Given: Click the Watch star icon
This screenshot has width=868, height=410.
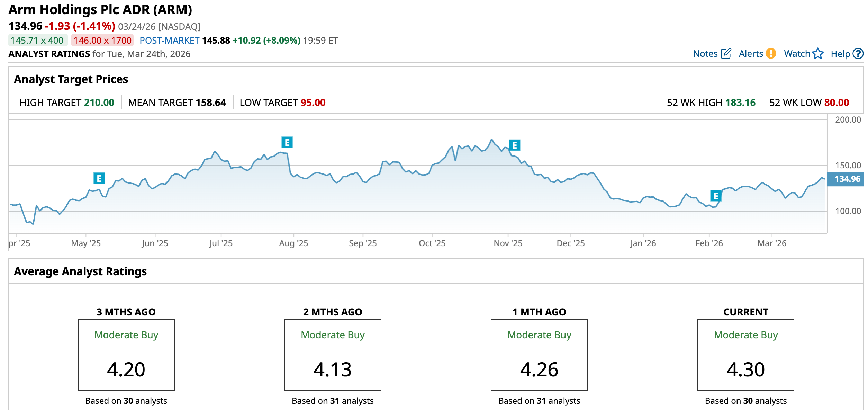Looking at the screenshot, I should (x=818, y=54).
